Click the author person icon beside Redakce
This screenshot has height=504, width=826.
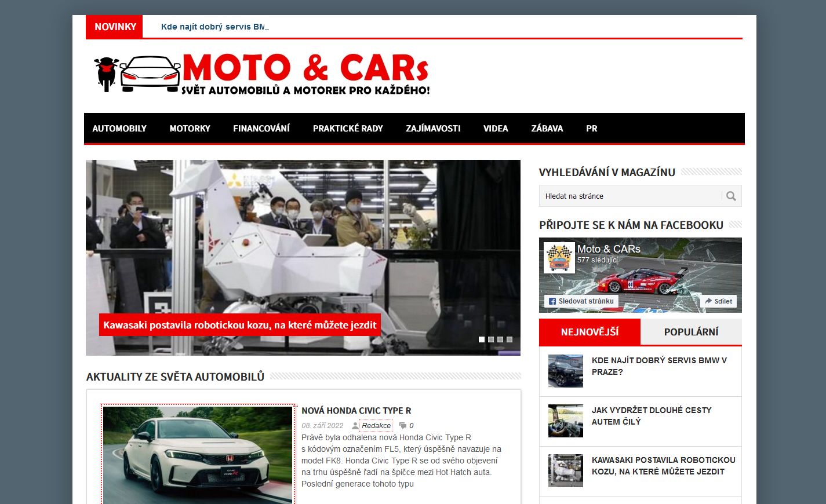point(355,426)
